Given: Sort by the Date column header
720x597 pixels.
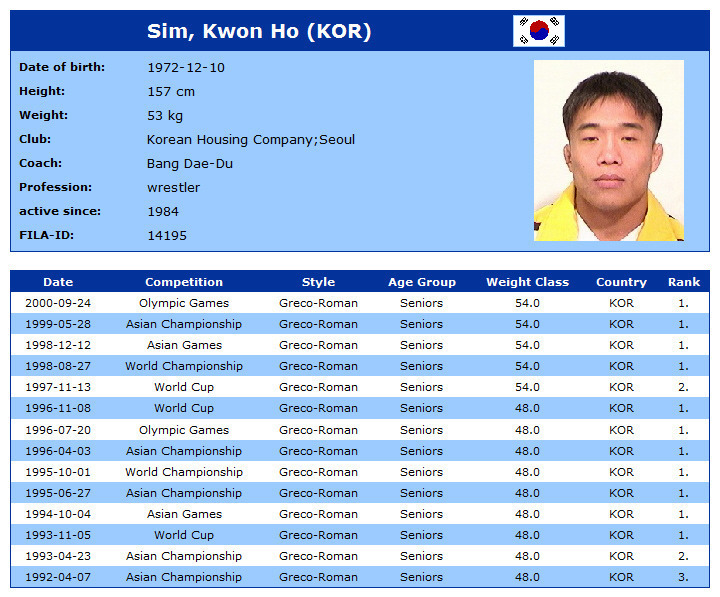Looking at the screenshot, I should pos(58,282).
